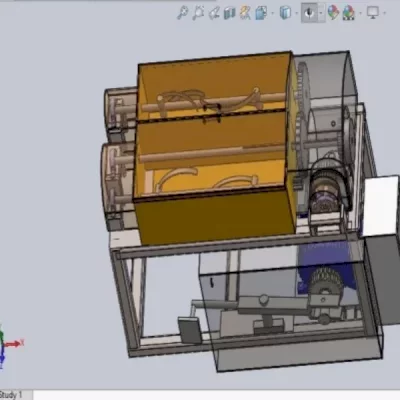Expand the View Orientation dropdown arrow
The width and height of the screenshot is (400, 400).
(273, 13)
